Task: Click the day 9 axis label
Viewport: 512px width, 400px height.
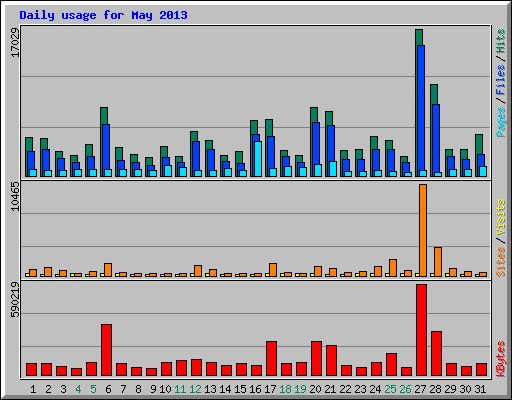Action: pyautogui.click(x=153, y=389)
